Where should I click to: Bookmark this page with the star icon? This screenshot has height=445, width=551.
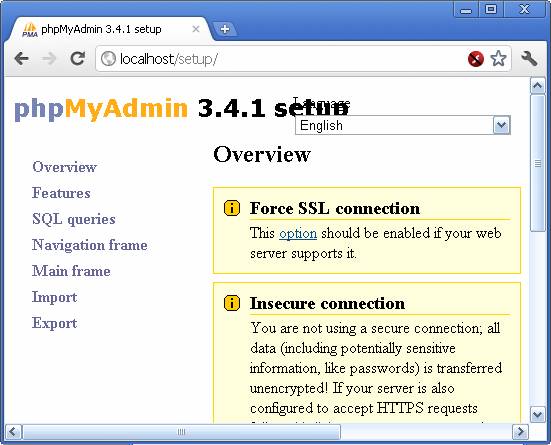tap(498, 58)
